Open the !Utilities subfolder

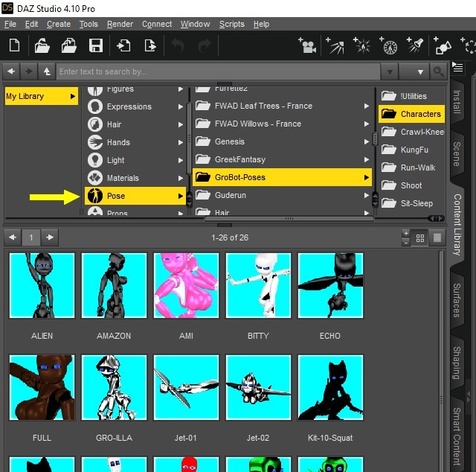pyautogui.click(x=411, y=96)
